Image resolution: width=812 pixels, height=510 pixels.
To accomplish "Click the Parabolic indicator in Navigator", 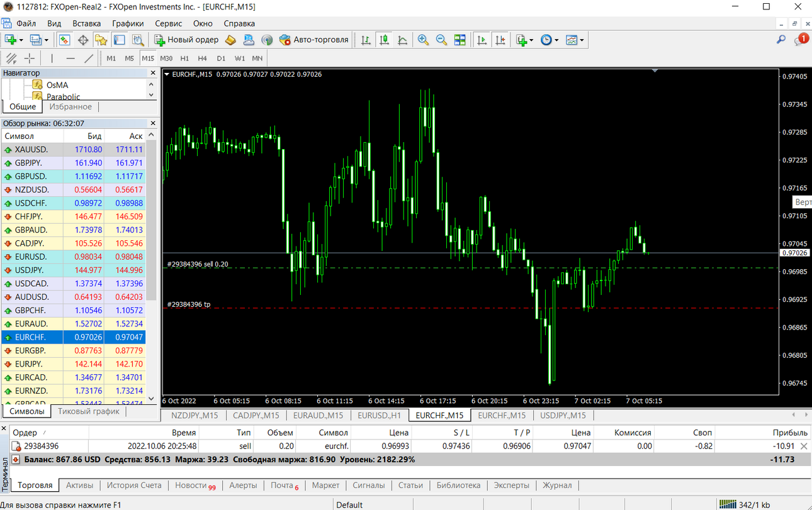I will click(x=63, y=97).
